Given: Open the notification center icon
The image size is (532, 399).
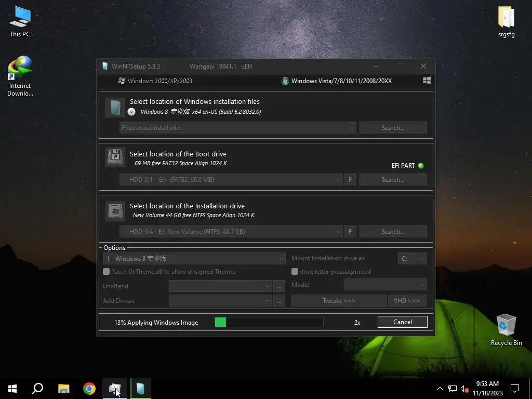Looking at the screenshot, I should click(515, 389).
